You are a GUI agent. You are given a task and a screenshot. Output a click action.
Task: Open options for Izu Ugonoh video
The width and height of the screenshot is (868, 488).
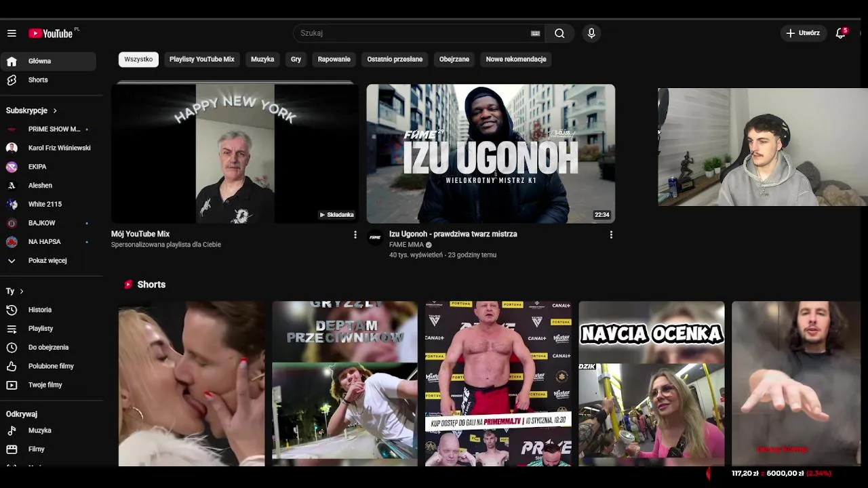(611, 235)
